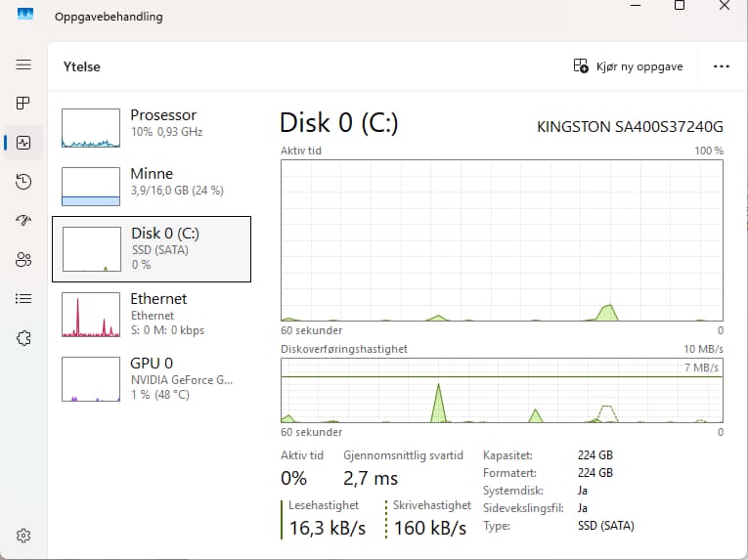Image resolution: width=748 pixels, height=560 pixels.
Task: Select Ethernet performance item
Action: [152, 315]
